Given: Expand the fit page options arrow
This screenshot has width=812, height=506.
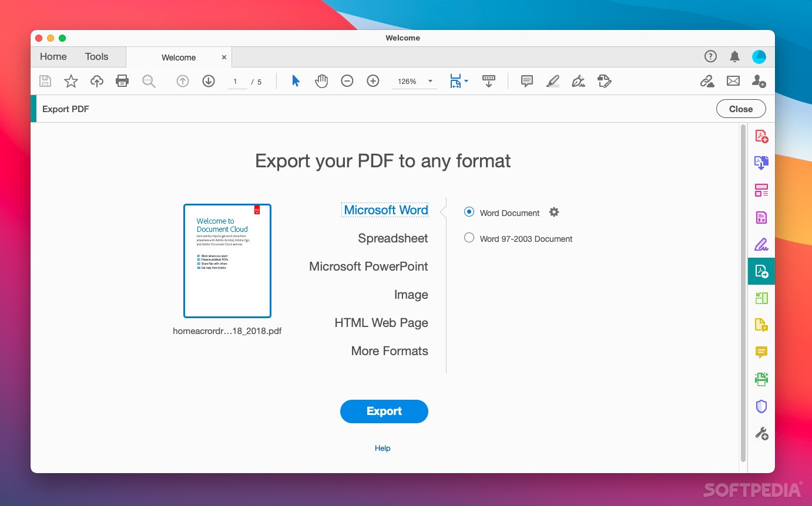Looking at the screenshot, I should coord(466,80).
